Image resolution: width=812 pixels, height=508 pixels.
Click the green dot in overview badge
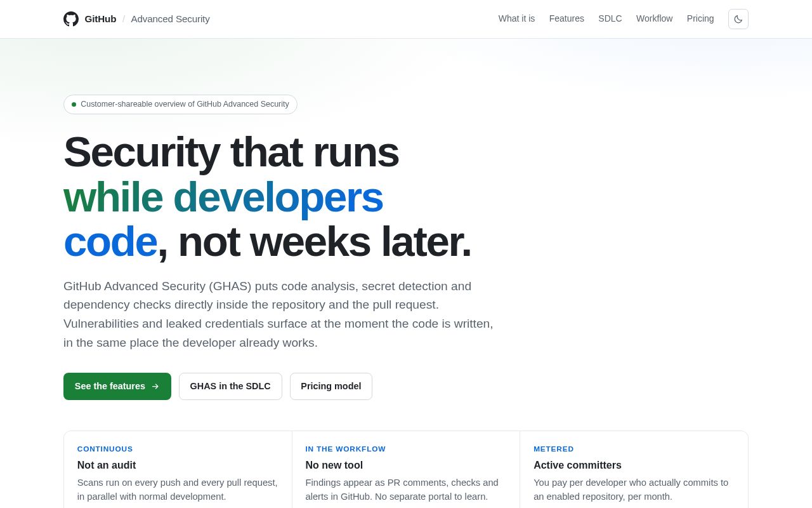click(74, 104)
